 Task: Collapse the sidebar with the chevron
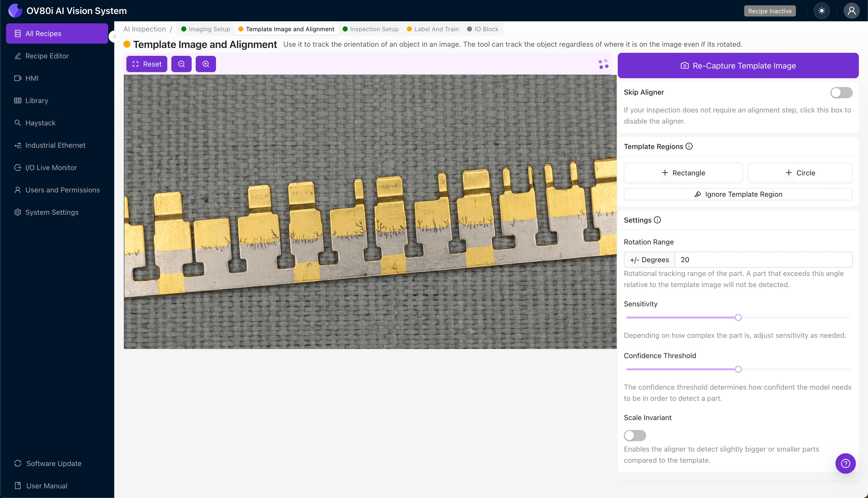115,37
